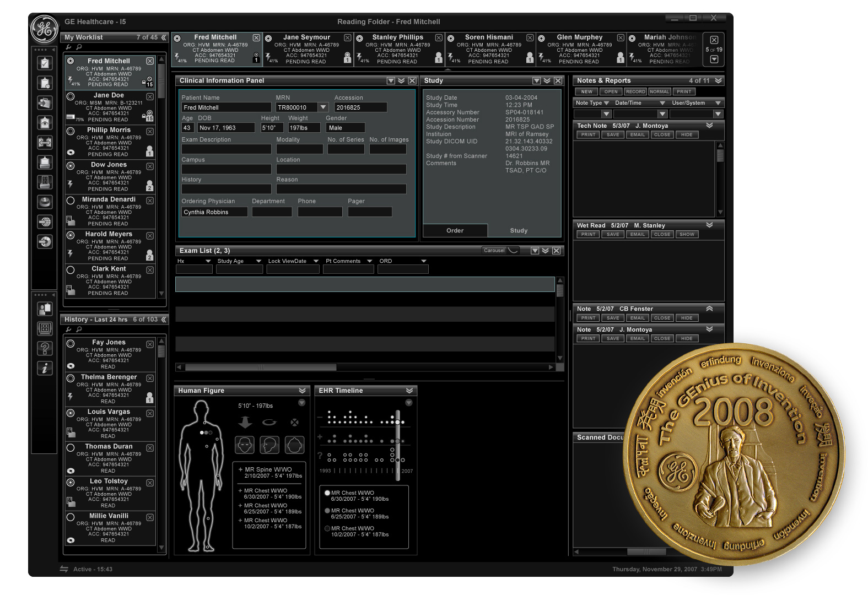Click the RECORD button in Notes
The width and height of the screenshot is (868, 595).
pyautogui.click(x=635, y=91)
